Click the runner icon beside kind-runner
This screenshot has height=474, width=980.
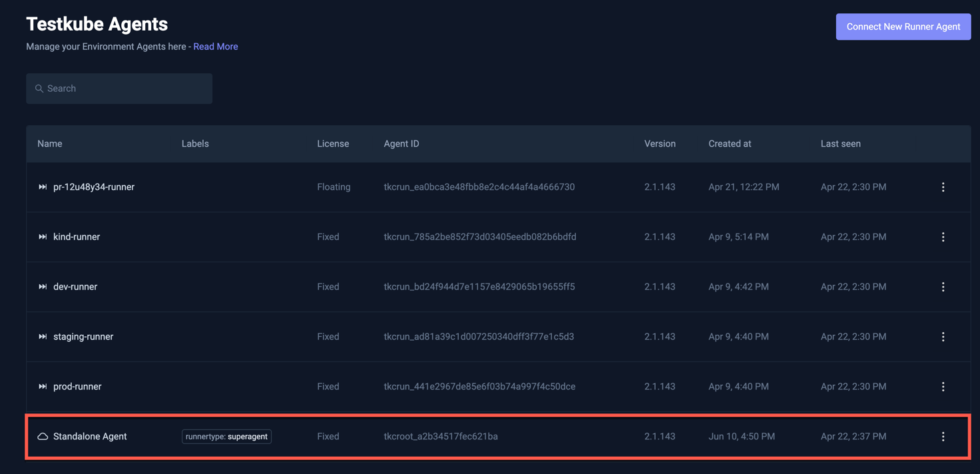point(43,237)
